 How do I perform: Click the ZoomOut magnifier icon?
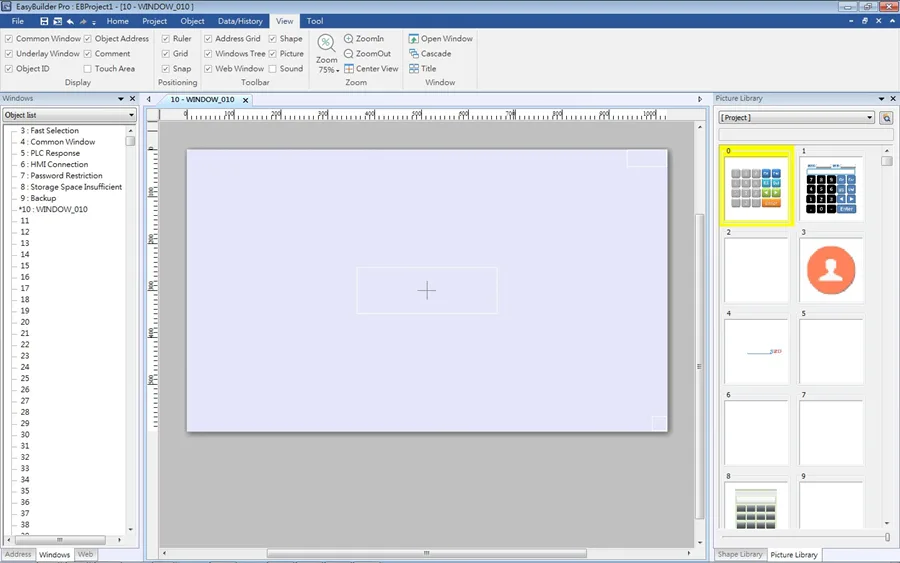348,53
